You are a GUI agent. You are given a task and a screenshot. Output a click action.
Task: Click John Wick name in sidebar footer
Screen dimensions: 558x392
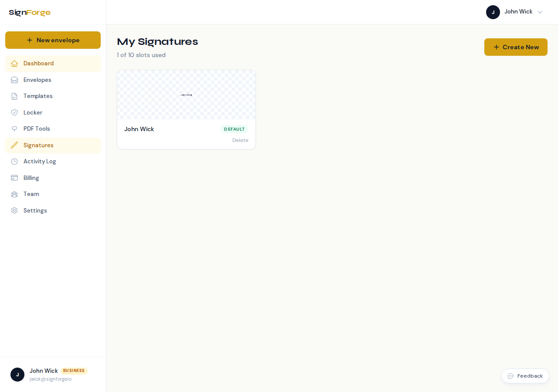point(44,371)
